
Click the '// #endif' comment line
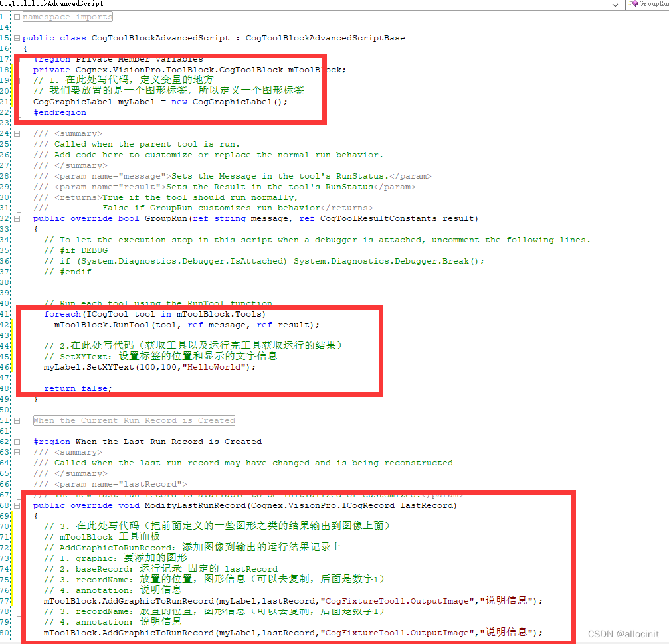click(x=68, y=272)
